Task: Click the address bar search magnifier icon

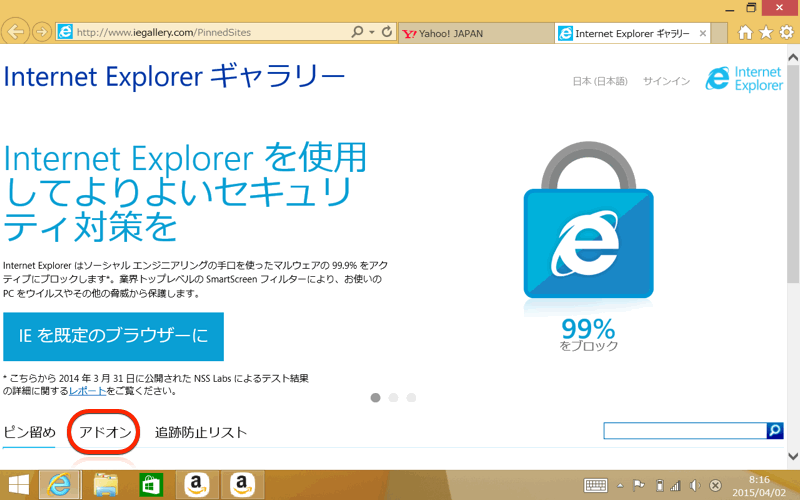Action: pyautogui.click(x=358, y=32)
